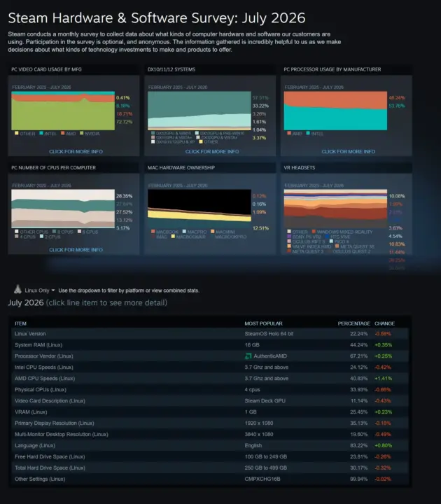Click the PC Number of CPUs per Computer title
This screenshot has width=441, height=504.
click(x=53, y=167)
